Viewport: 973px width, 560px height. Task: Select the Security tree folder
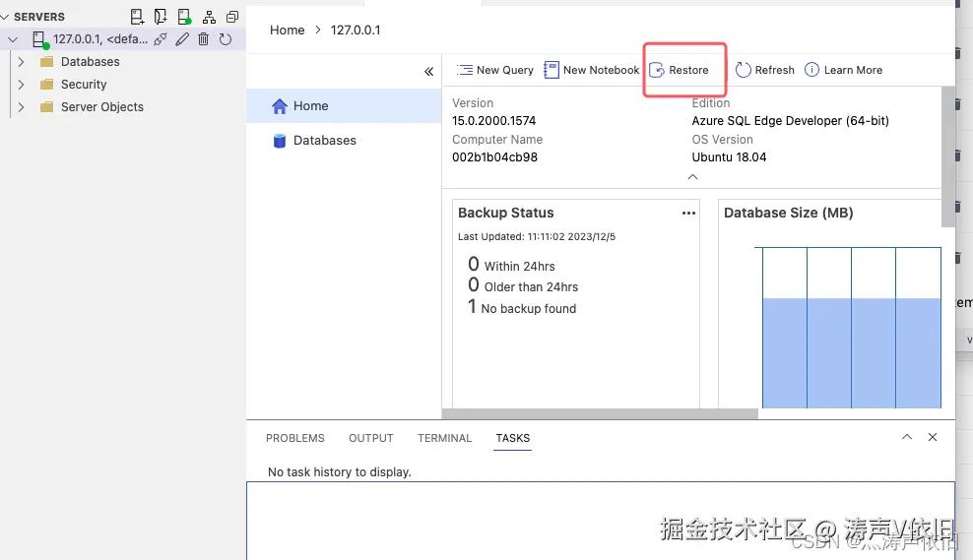(84, 85)
